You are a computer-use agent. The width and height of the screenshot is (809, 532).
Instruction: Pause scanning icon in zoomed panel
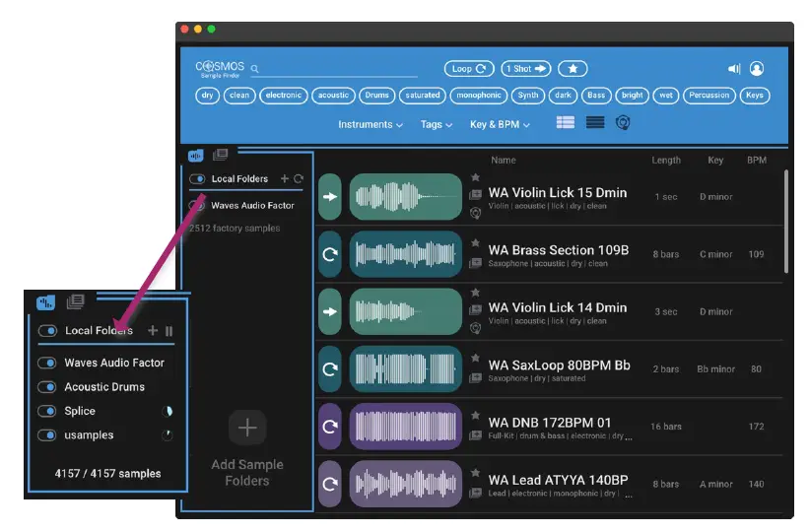[x=169, y=331]
